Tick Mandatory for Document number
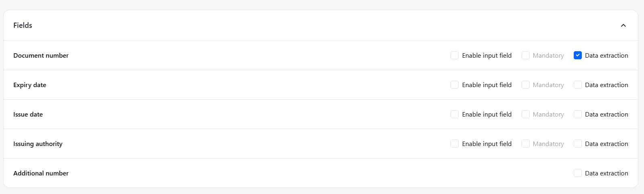The image size is (644, 194). [x=526, y=55]
